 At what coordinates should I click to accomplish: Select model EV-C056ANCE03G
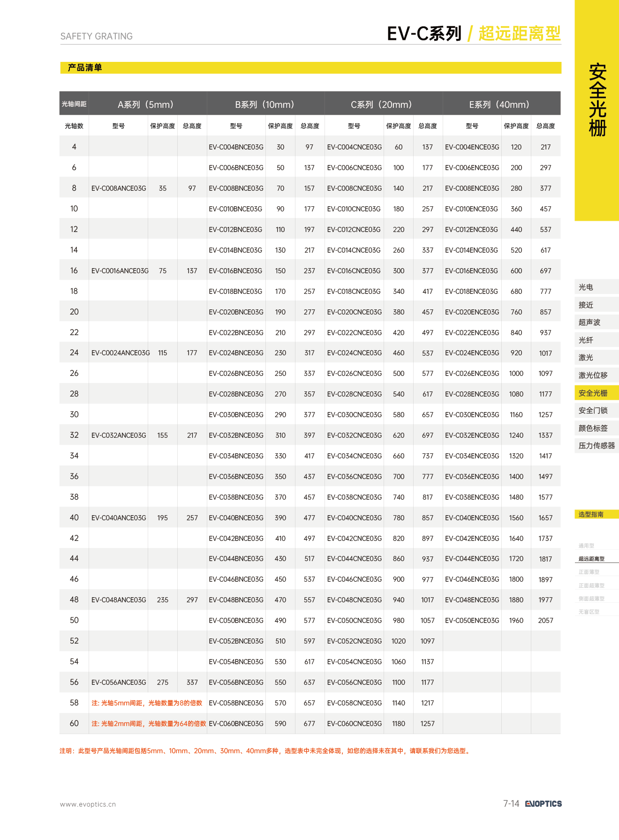(119, 682)
